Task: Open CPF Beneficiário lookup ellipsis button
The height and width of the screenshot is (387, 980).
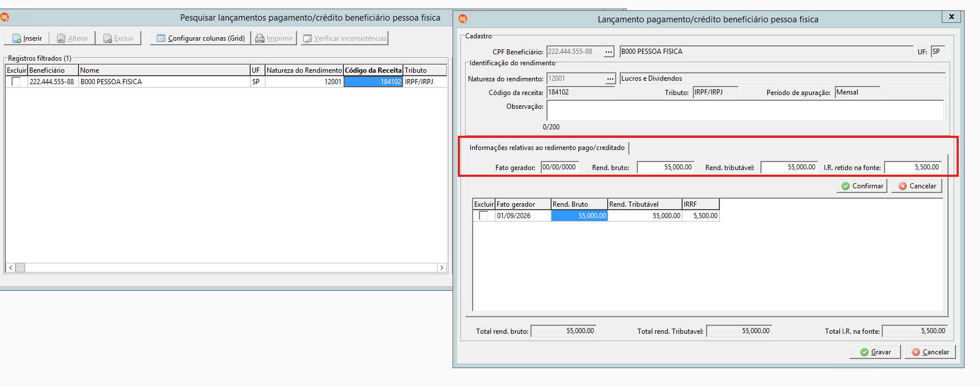Action: pos(609,52)
